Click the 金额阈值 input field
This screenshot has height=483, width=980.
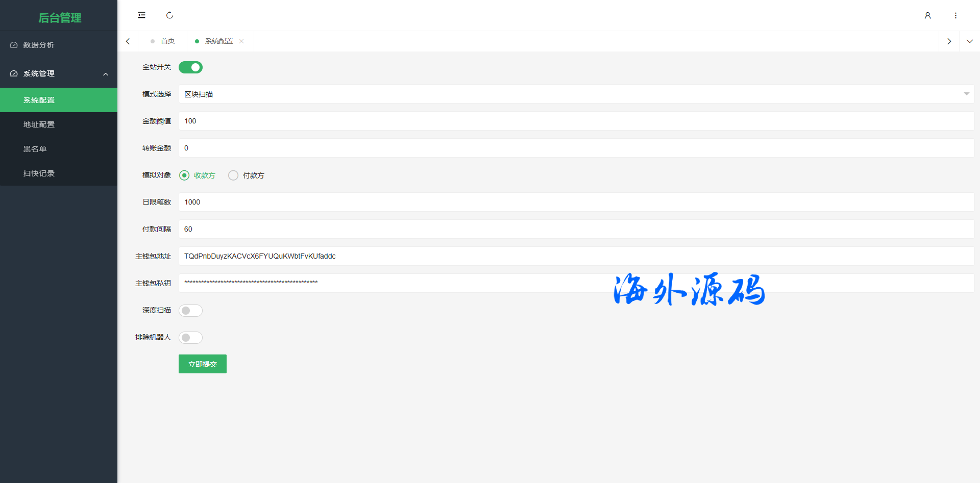click(576, 121)
